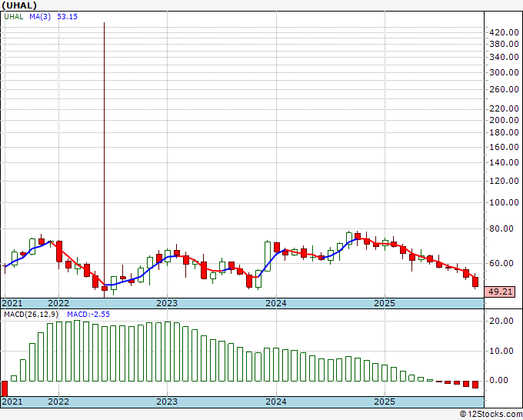This screenshot has height=420, width=523.
Task: Click the 80.00 price axis label
Action: point(501,228)
